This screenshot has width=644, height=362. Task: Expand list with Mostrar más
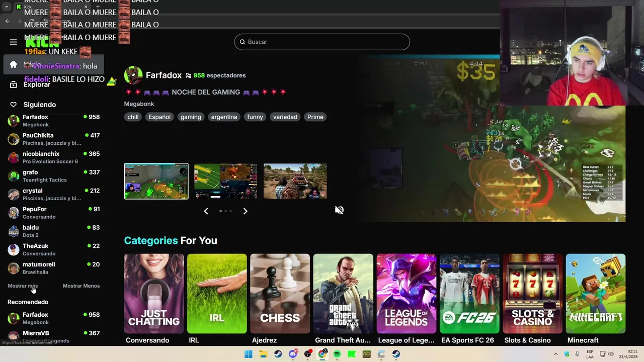click(23, 286)
